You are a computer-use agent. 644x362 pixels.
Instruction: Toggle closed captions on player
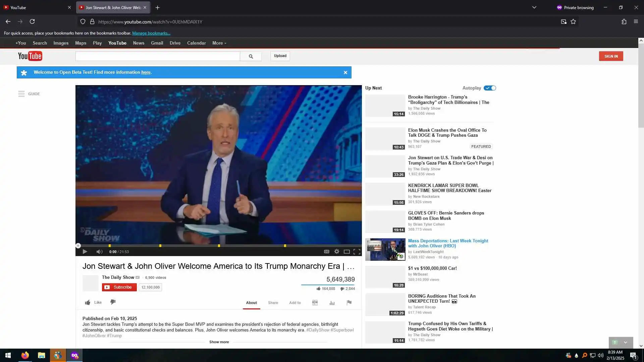[x=326, y=252]
